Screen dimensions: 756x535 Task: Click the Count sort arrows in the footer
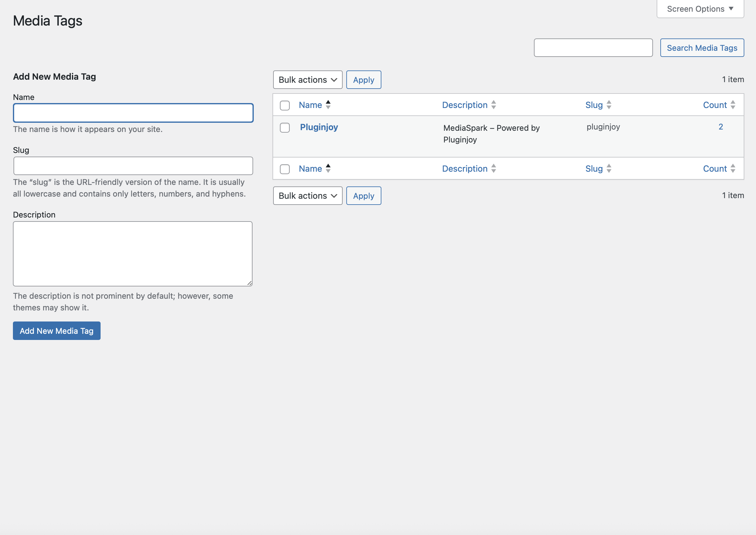733,168
